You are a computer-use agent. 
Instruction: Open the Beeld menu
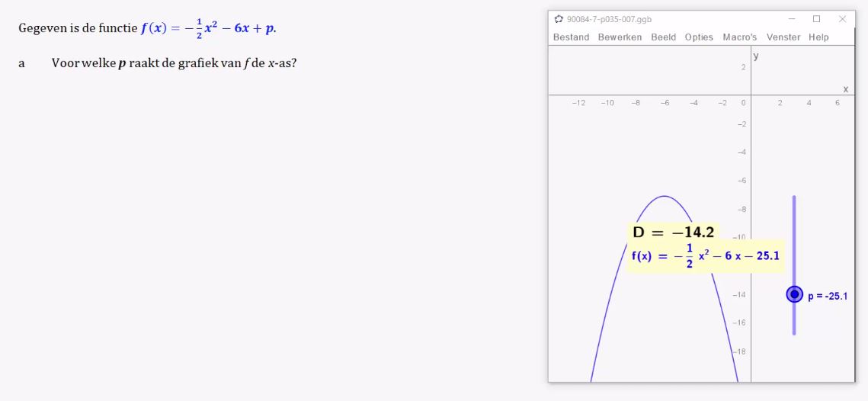[663, 37]
